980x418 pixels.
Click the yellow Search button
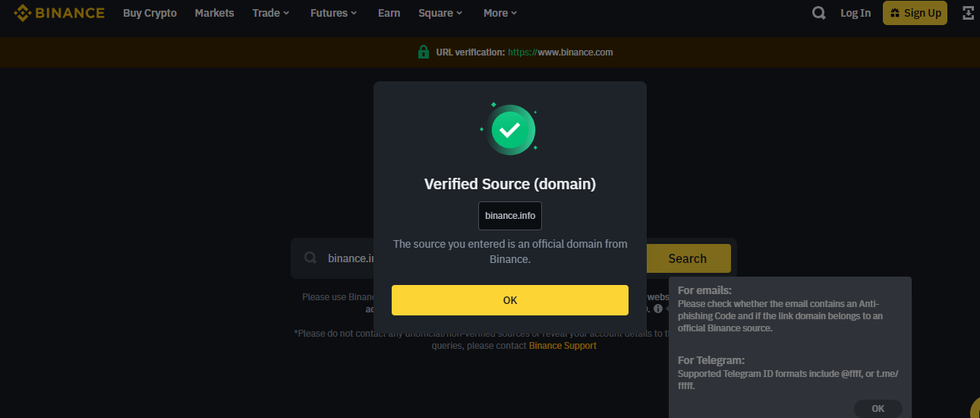click(x=687, y=258)
